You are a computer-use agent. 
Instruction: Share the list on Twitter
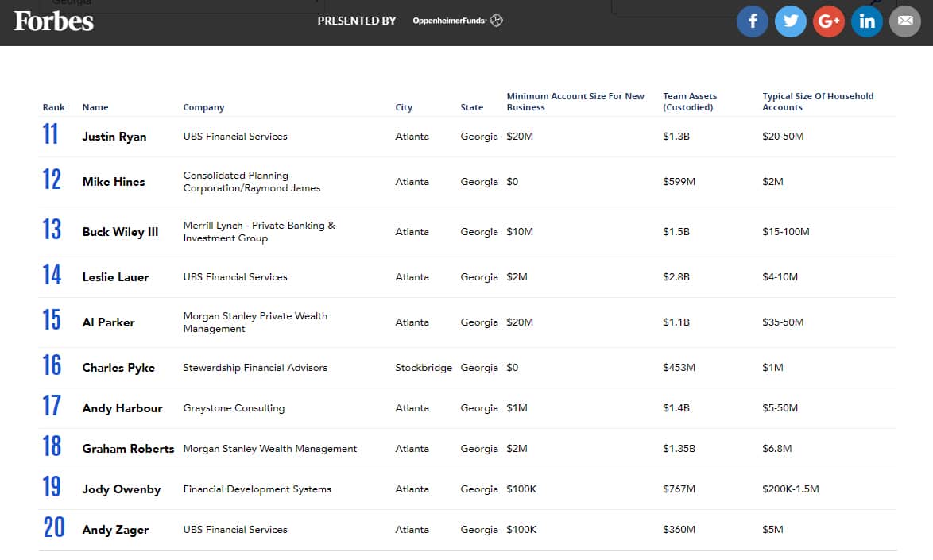tap(790, 21)
